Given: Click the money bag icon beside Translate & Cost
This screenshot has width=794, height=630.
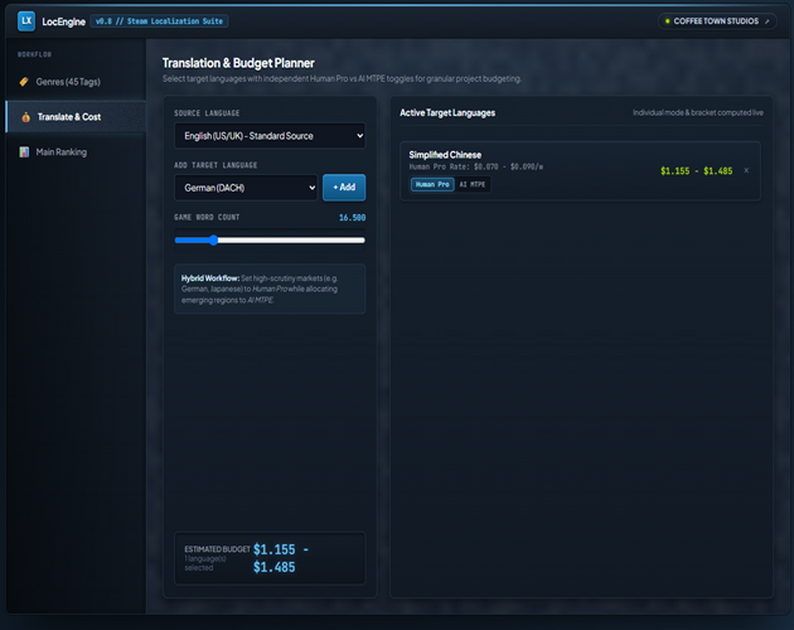Looking at the screenshot, I should 26,117.
